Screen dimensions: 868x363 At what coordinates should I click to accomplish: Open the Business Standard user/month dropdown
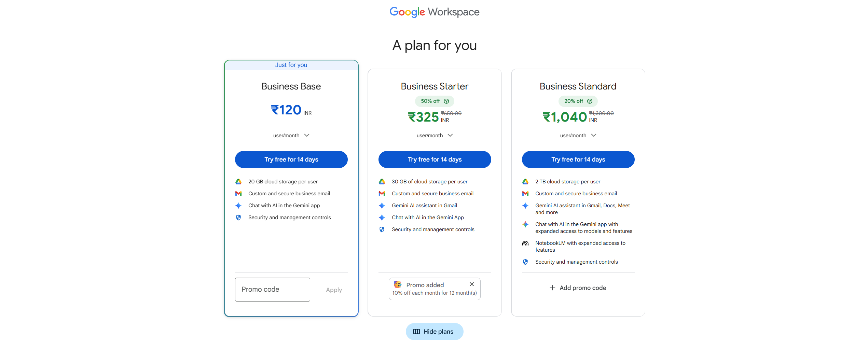click(x=578, y=136)
